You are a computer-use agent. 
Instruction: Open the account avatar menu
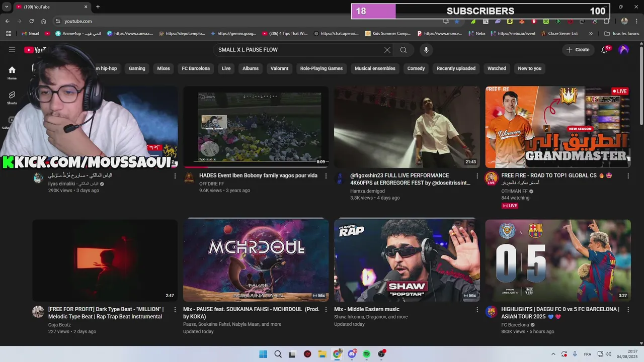[623, 50]
